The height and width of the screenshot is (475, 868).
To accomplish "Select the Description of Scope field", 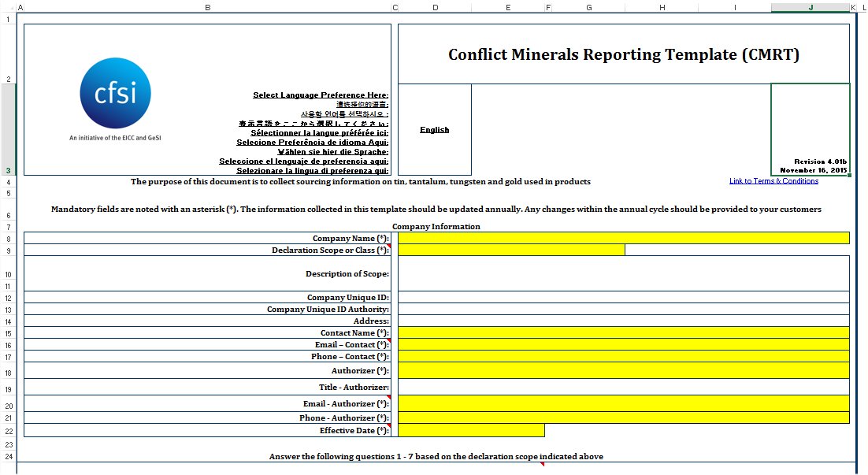I will click(x=623, y=273).
